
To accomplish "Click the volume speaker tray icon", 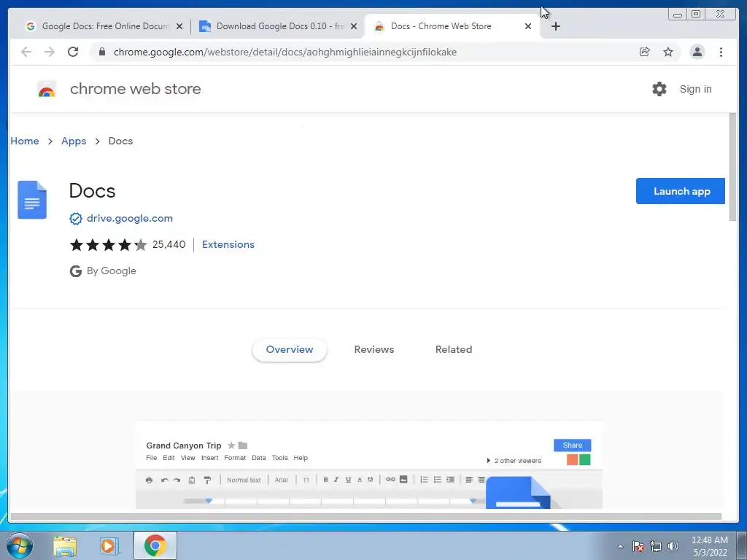I will pos(673,546).
